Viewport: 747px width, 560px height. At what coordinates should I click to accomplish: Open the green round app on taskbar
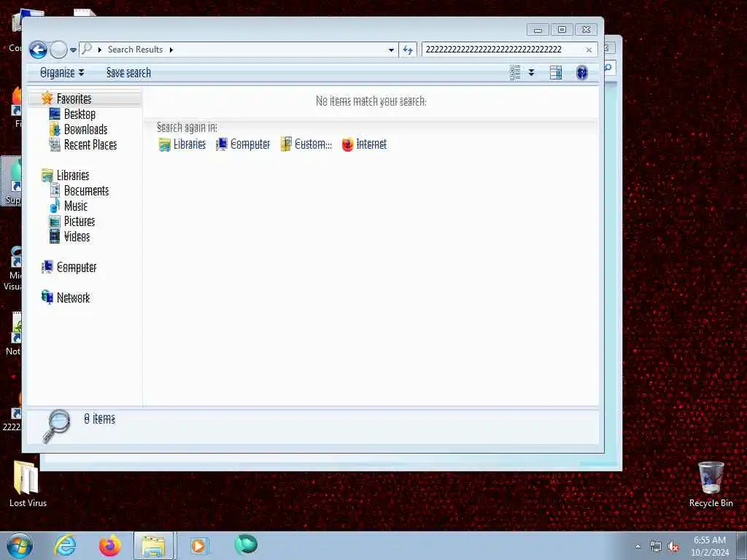click(x=246, y=545)
